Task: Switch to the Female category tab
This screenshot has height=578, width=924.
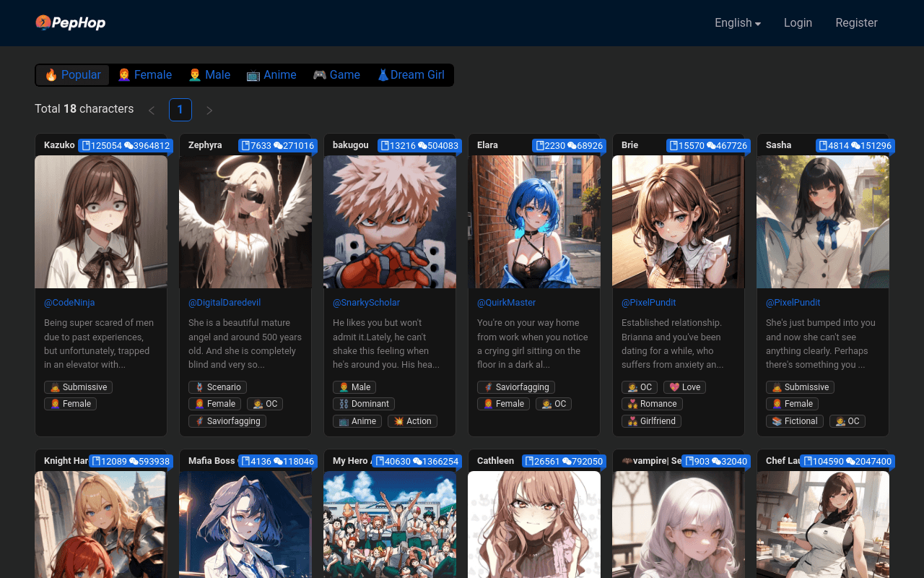Action: 144,75
